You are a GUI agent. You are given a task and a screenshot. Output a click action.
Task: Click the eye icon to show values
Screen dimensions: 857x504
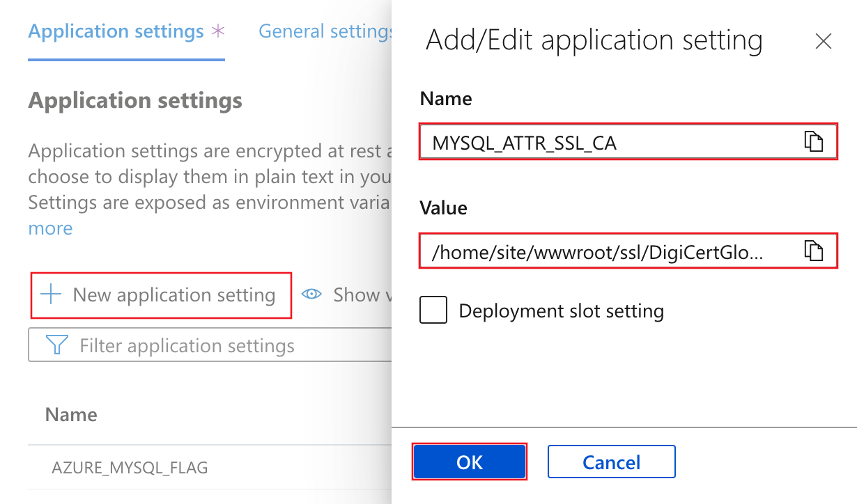point(311,294)
